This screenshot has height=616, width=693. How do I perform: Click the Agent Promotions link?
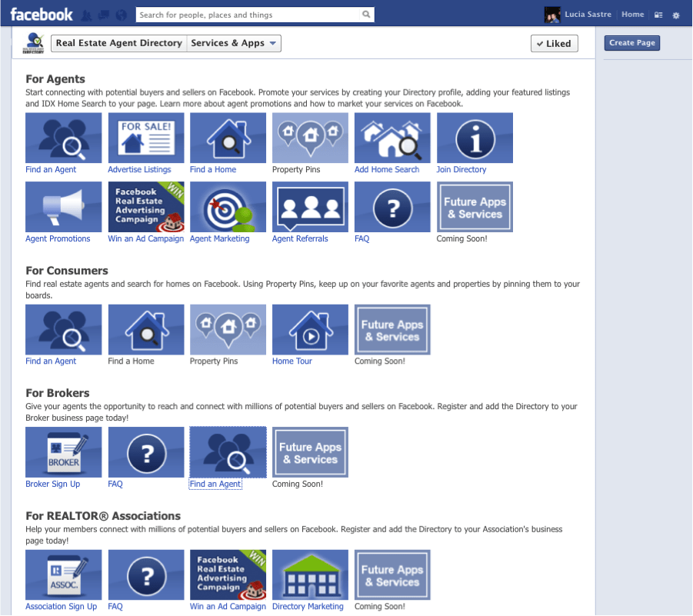click(x=58, y=238)
